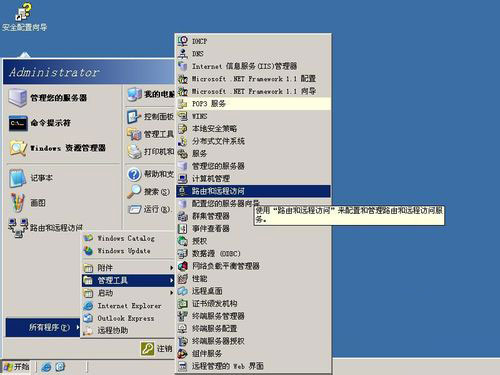
Task: Open 路由和远程访问 recent item in Start menu
Action: tap(46, 228)
